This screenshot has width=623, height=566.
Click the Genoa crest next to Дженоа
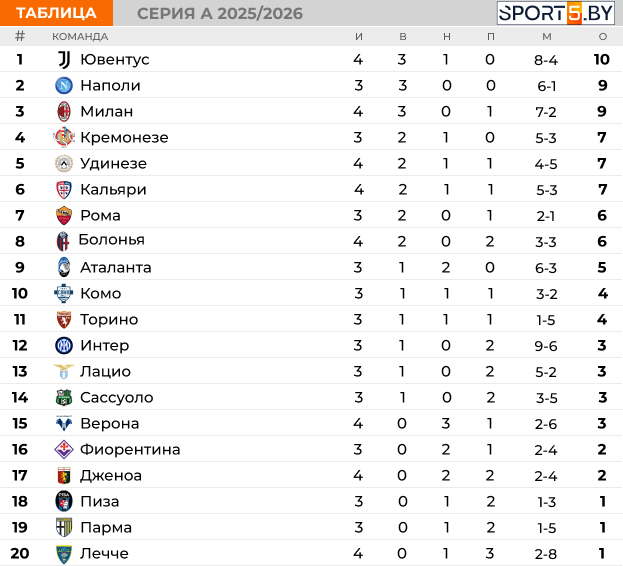click(x=64, y=475)
